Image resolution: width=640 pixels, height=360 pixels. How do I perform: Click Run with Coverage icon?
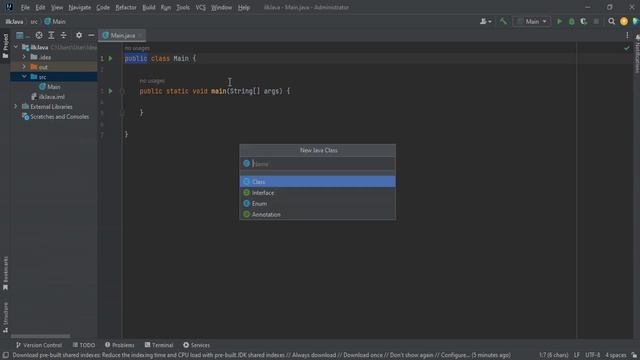pos(584,21)
